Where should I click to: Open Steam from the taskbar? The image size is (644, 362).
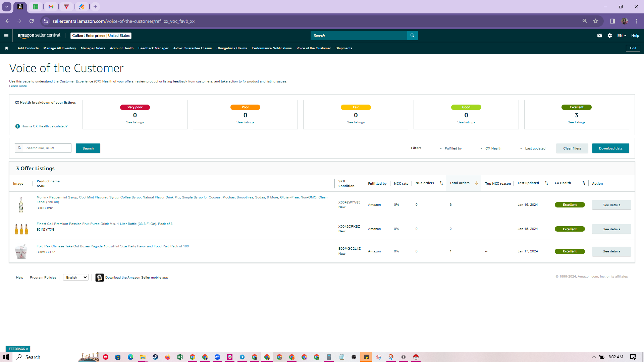click(x=155, y=357)
